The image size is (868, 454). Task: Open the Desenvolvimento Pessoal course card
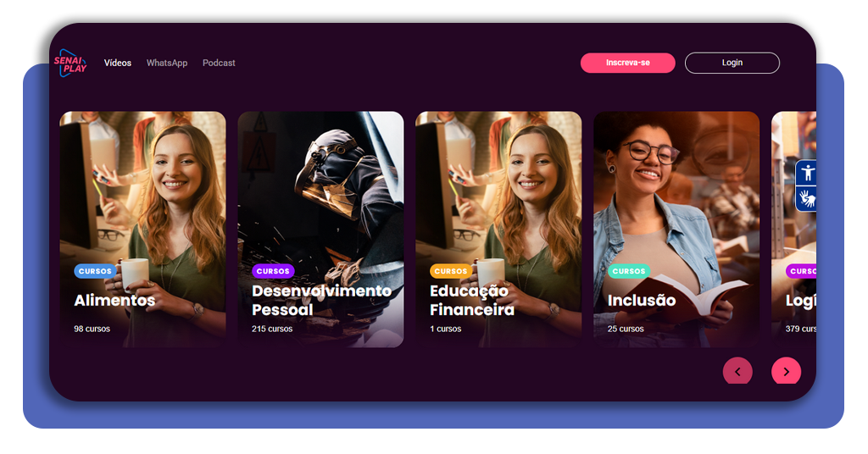tap(320, 230)
